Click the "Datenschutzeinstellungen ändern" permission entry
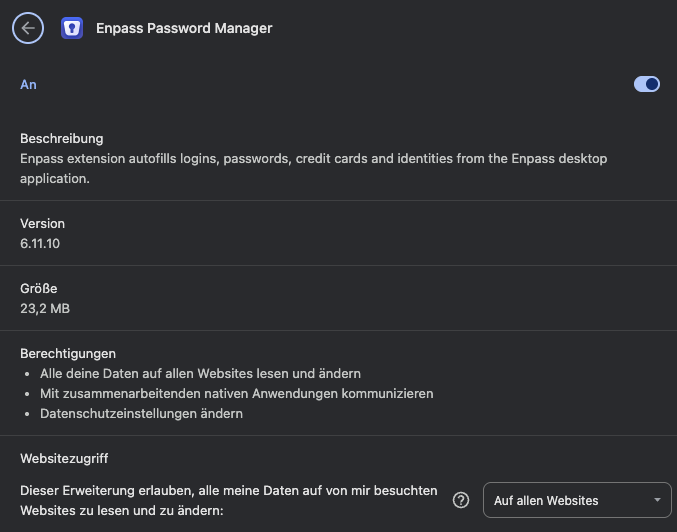Image resolution: width=677 pixels, height=532 pixels. (x=141, y=413)
